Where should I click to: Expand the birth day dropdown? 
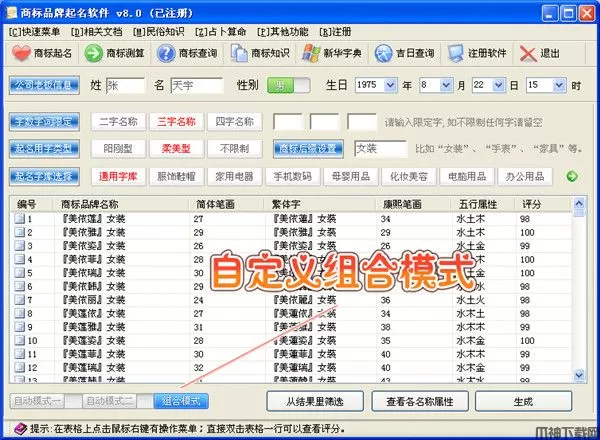click(x=498, y=85)
